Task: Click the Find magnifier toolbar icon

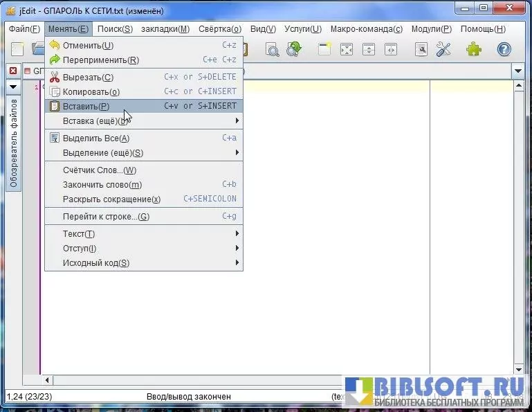Action: click(272, 49)
